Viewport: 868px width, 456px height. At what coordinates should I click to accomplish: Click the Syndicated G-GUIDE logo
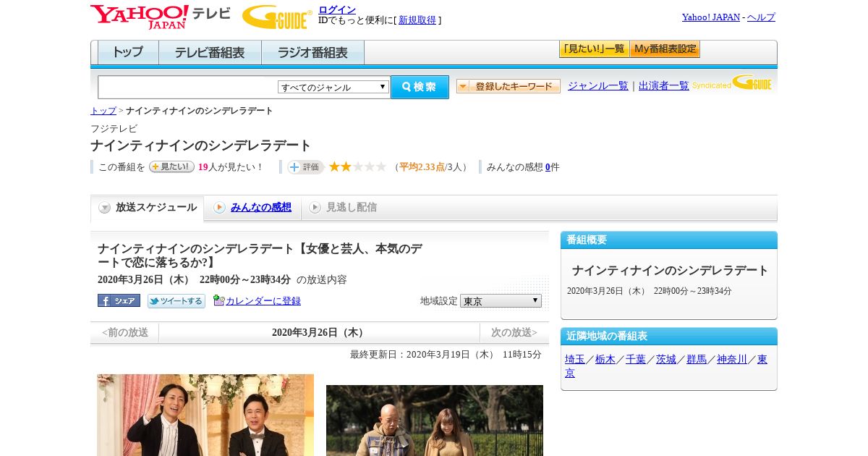(x=732, y=83)
